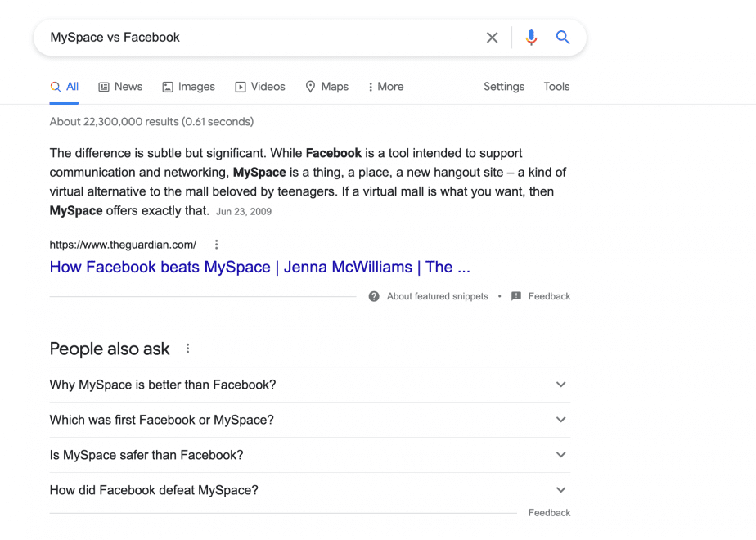The width and height of the screenshot is (756, 540).
Task: Open the three-dot menu beside theguardian.com URL
Action: pyautogui.click(x=217, y=245)
